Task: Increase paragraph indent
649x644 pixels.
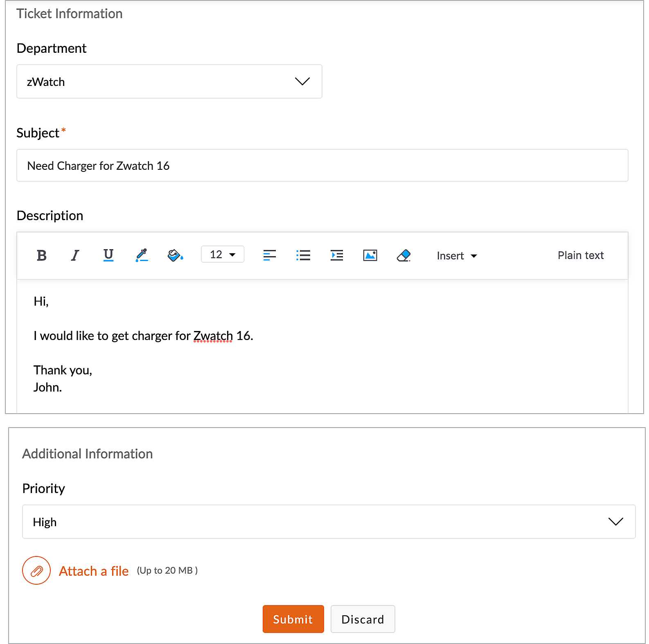Action: tap(336, 255)
